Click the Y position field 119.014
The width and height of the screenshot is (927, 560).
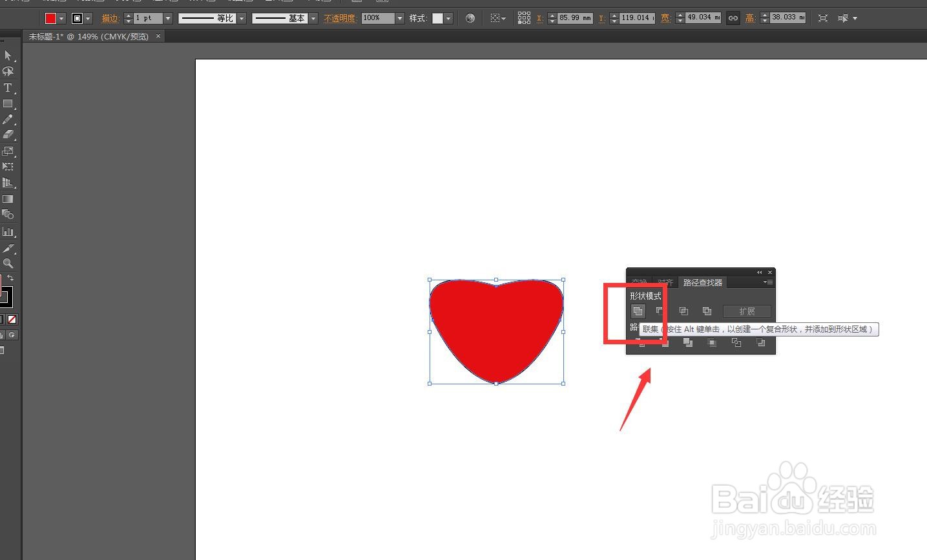pos(637,18)
